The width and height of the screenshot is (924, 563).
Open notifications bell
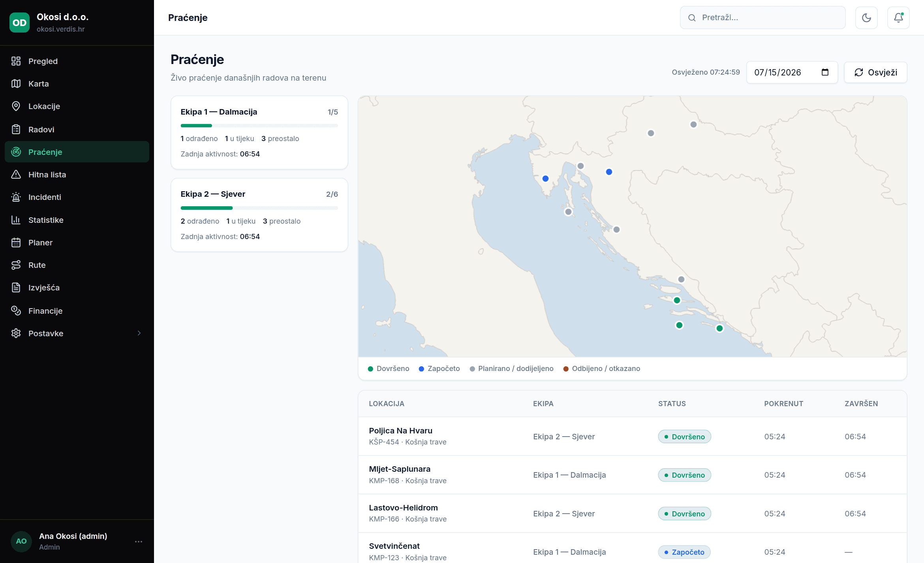[898, 17]
